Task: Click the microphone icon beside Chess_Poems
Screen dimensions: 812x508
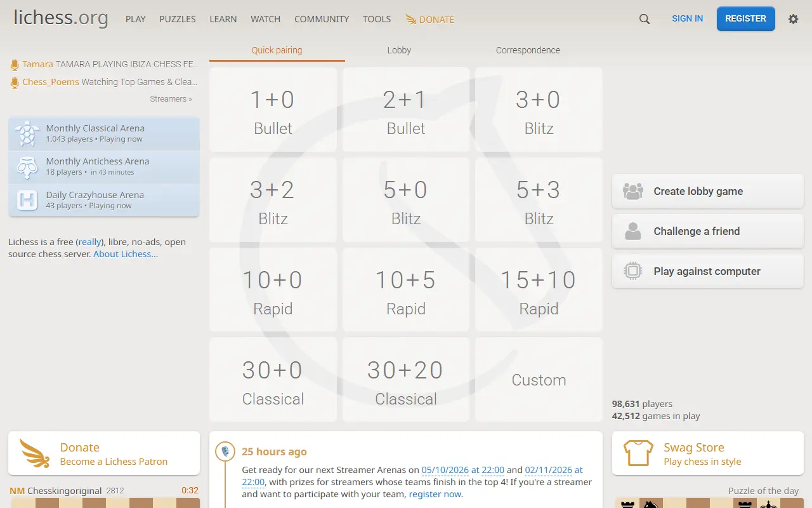Action: [x=15, y=82]
